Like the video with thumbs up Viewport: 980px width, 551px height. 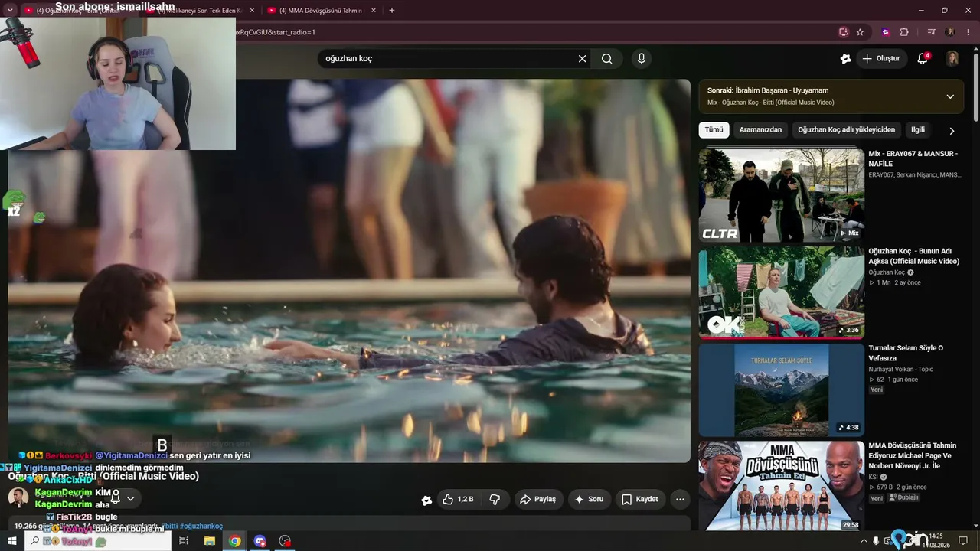click(x=458, y=500)
